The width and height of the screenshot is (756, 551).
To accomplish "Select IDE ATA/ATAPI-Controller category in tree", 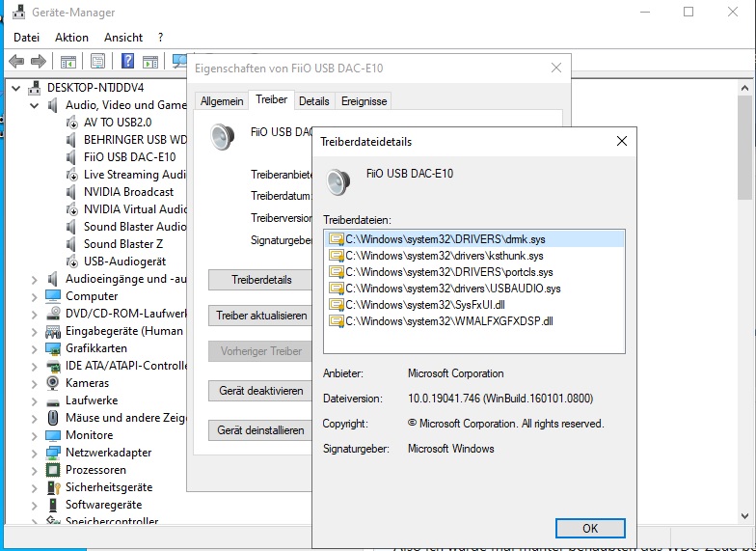I will point(126,366).
